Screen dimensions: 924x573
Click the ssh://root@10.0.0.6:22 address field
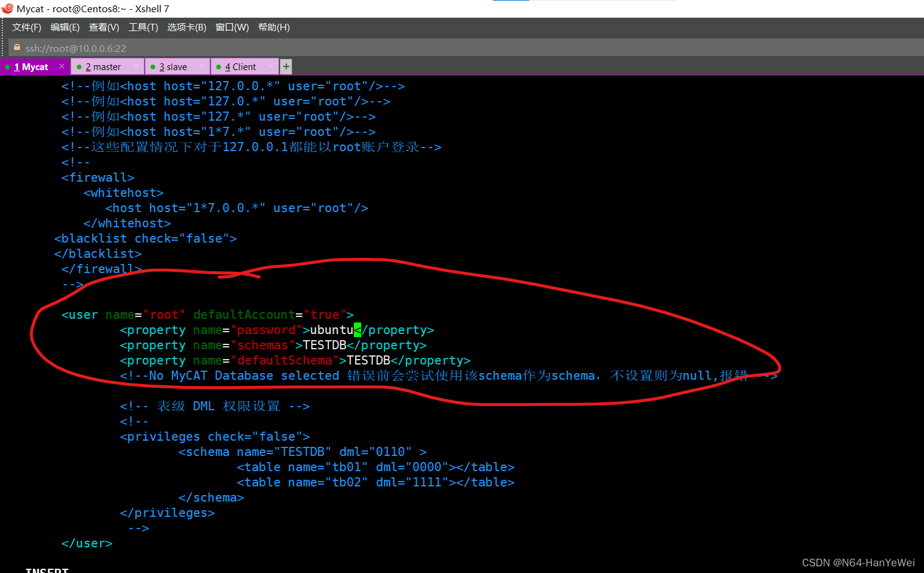76,48
